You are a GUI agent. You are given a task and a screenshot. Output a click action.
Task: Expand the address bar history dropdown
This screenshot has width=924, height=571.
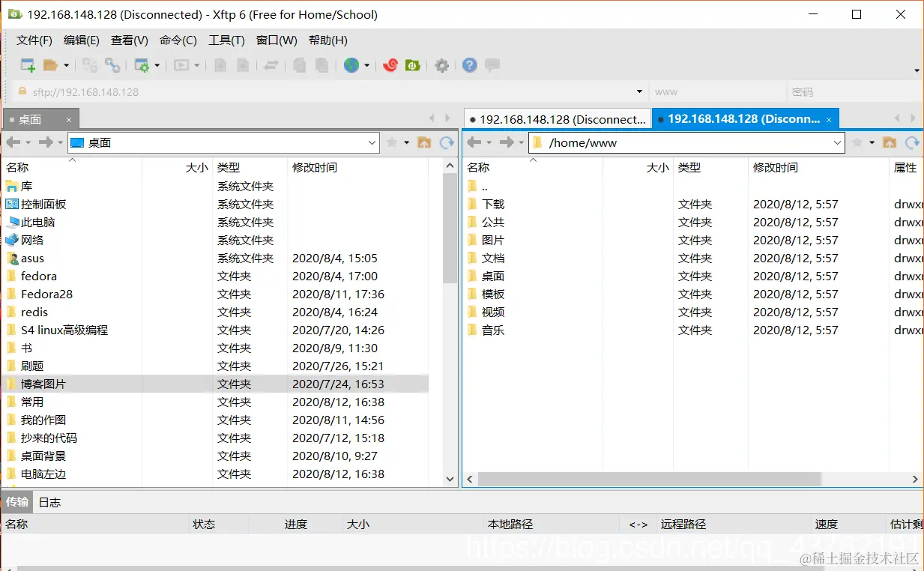639,91
